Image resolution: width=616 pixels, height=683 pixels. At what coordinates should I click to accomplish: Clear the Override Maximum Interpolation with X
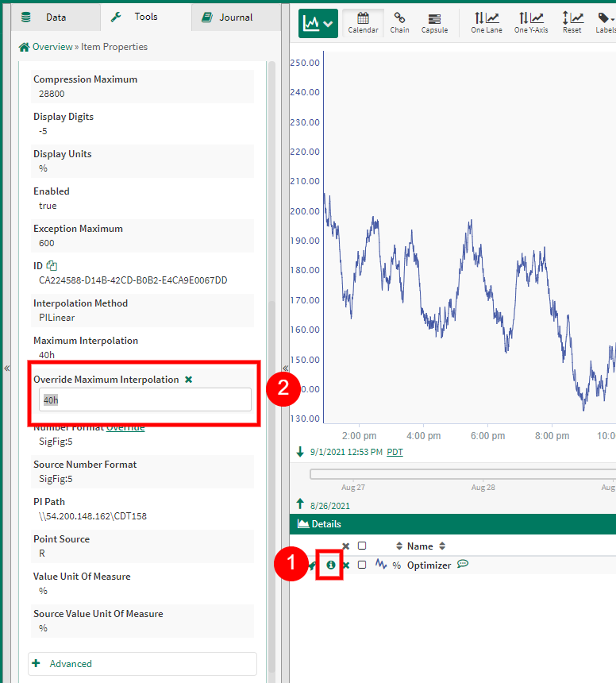point(188,380)
